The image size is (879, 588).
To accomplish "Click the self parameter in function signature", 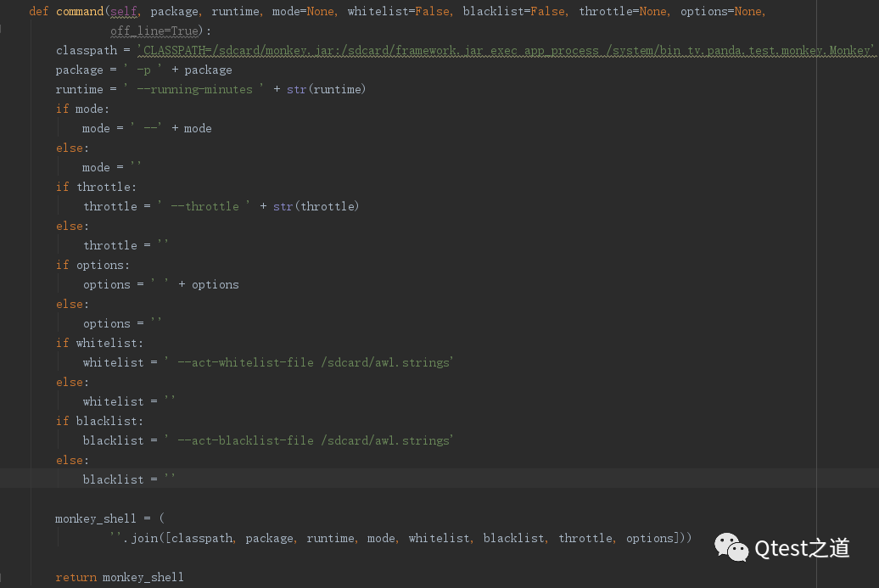I will point(123,11).
